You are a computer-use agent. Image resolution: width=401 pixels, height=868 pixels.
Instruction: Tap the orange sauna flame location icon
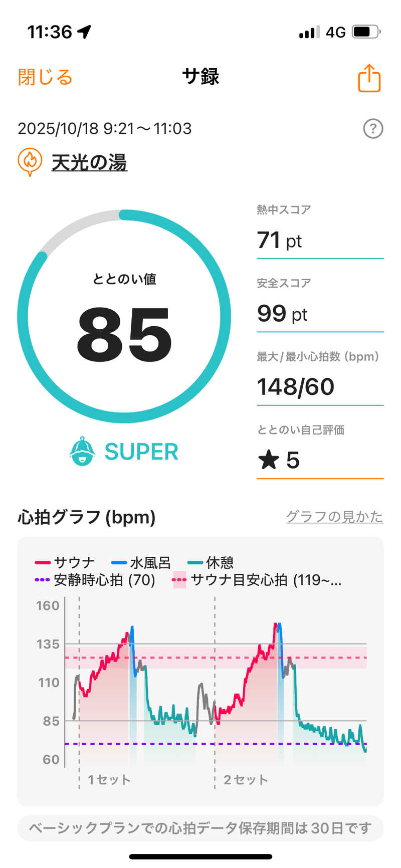tap(30, 161)
